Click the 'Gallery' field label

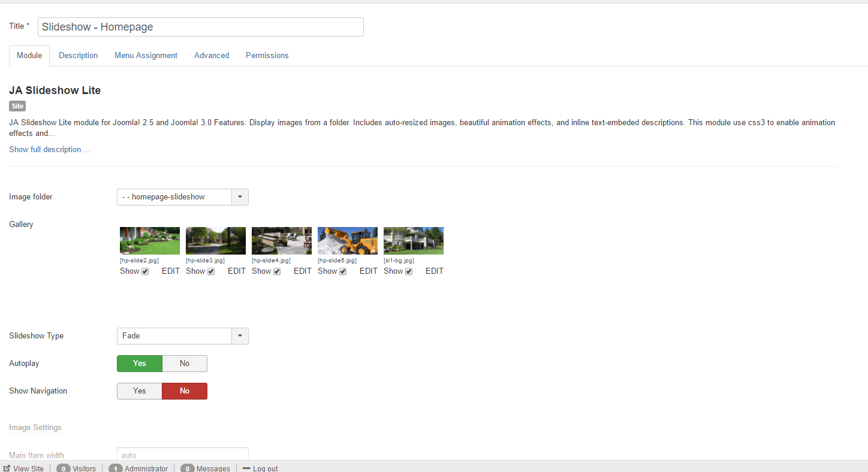(21, 225)
